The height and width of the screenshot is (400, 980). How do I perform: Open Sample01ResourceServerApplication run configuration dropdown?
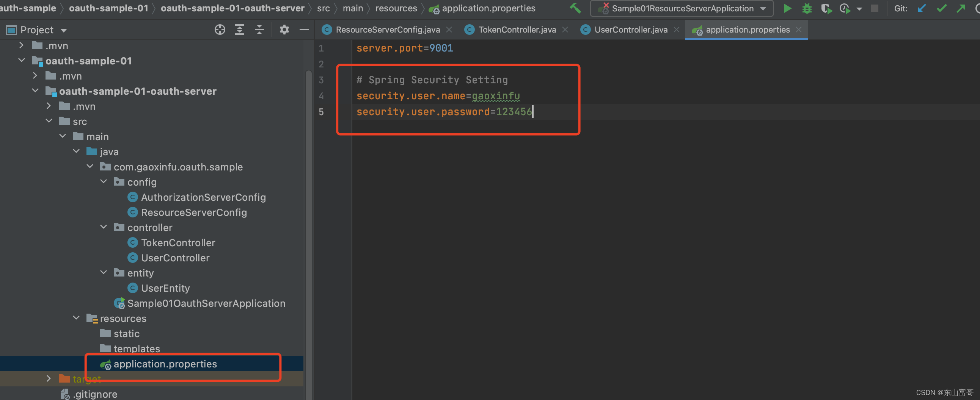(x=682, y=8)
